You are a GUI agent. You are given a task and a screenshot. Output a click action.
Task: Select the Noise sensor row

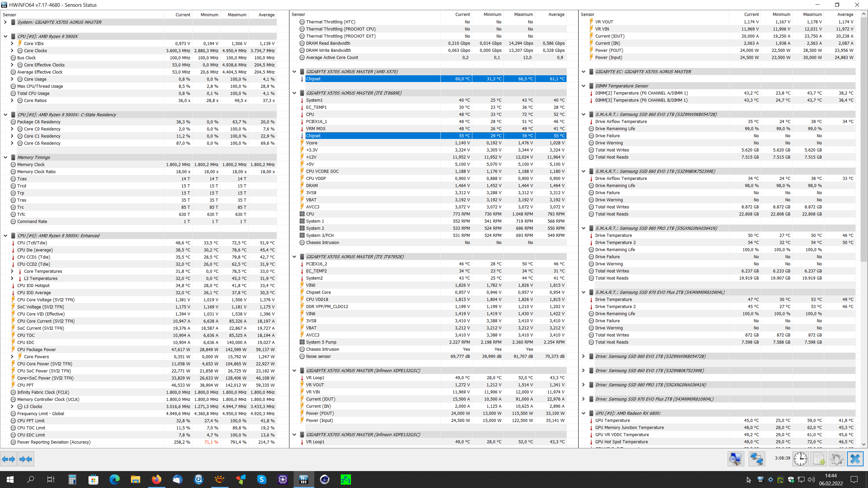(428, 356)
